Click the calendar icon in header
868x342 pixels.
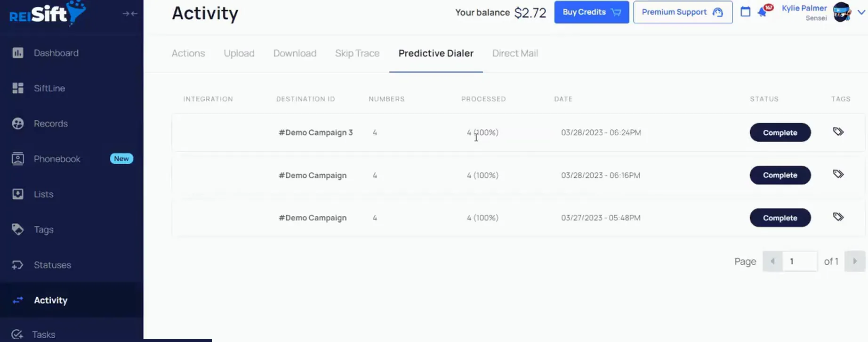[745, 12]
